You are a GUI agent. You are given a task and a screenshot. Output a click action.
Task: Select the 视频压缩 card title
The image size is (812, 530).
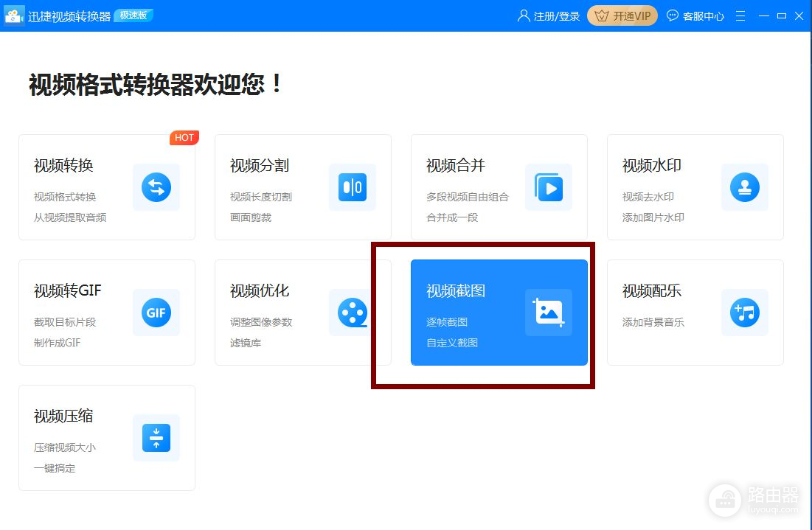pos(63,416)
